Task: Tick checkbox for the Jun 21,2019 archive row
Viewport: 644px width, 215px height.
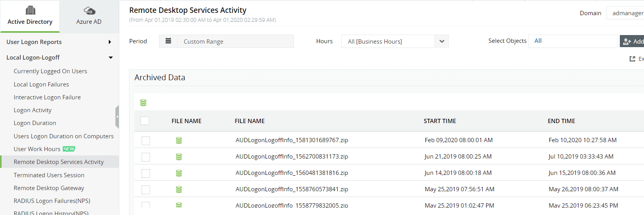Action: click(x=146, y=157)
